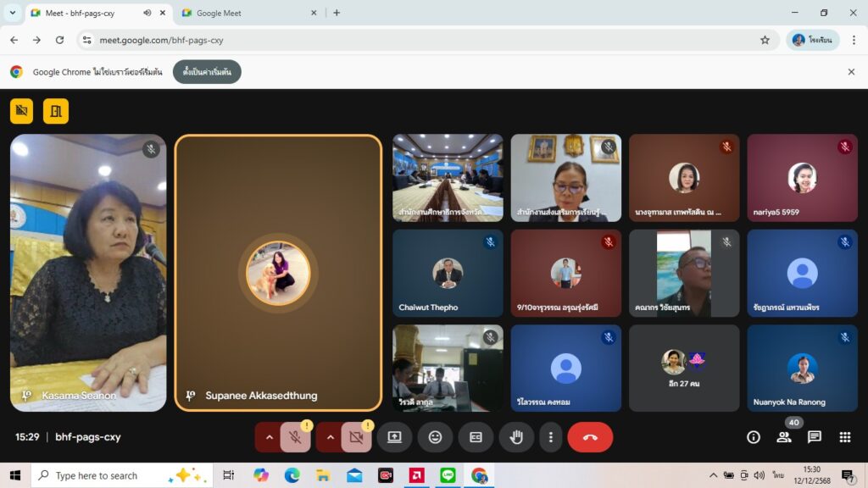Open a new browser tab
The image size is (868, 488).
tap(337, 13)
